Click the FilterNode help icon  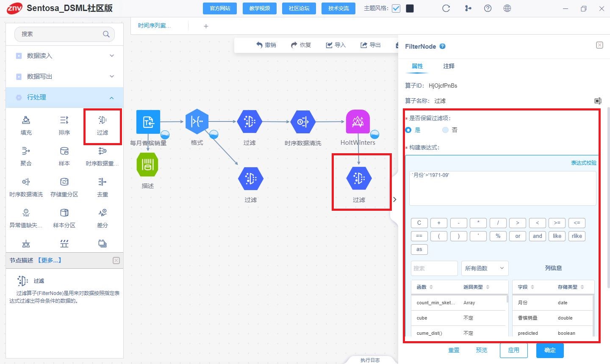442,46
